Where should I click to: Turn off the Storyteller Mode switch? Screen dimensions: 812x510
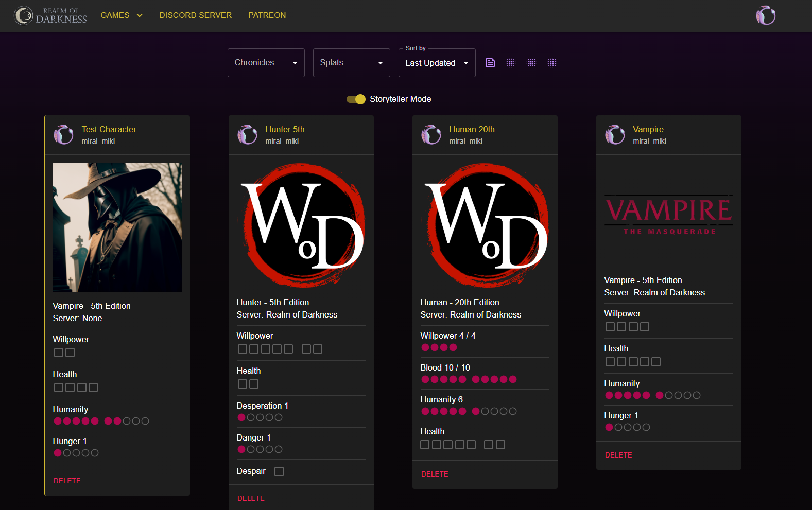click(x=356, y=99)
